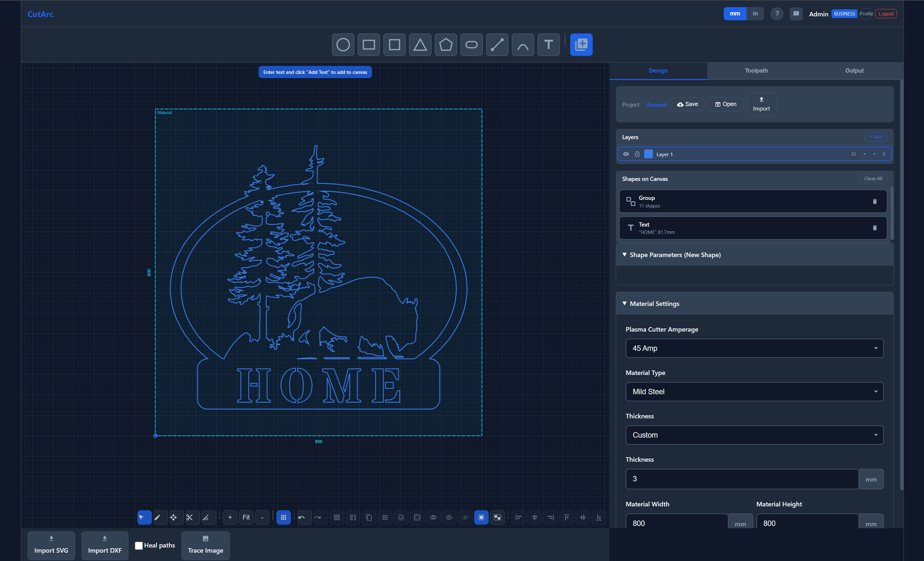Pick the text tool from the shapes toolbar

(548, 44)
